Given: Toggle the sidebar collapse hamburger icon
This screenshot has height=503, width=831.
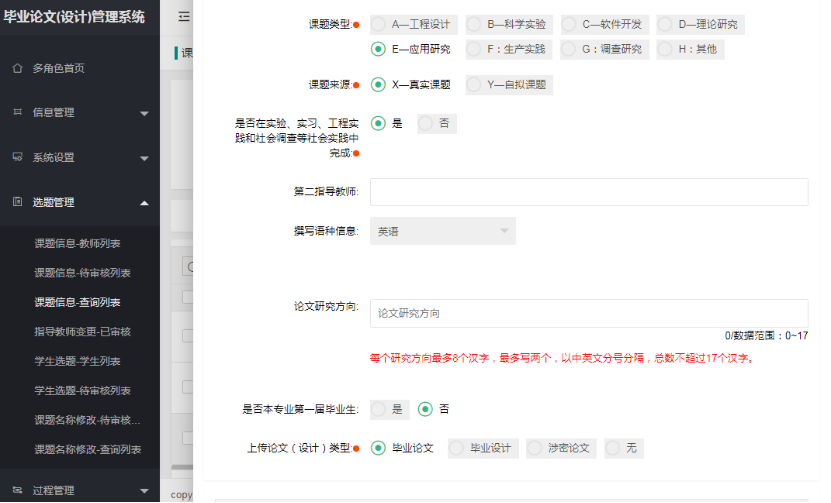Looking at the screenshot, I should (x=184, y=16).
